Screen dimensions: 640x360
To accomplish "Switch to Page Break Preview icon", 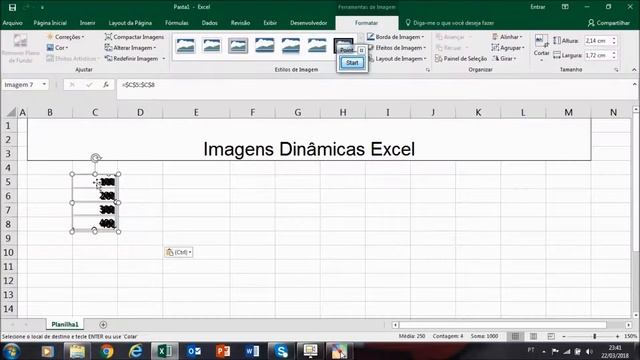I will coord(551,336).
